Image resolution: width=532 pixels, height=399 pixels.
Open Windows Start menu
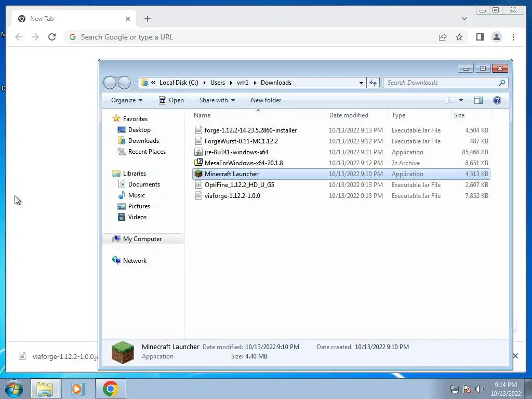coord(14,389)
